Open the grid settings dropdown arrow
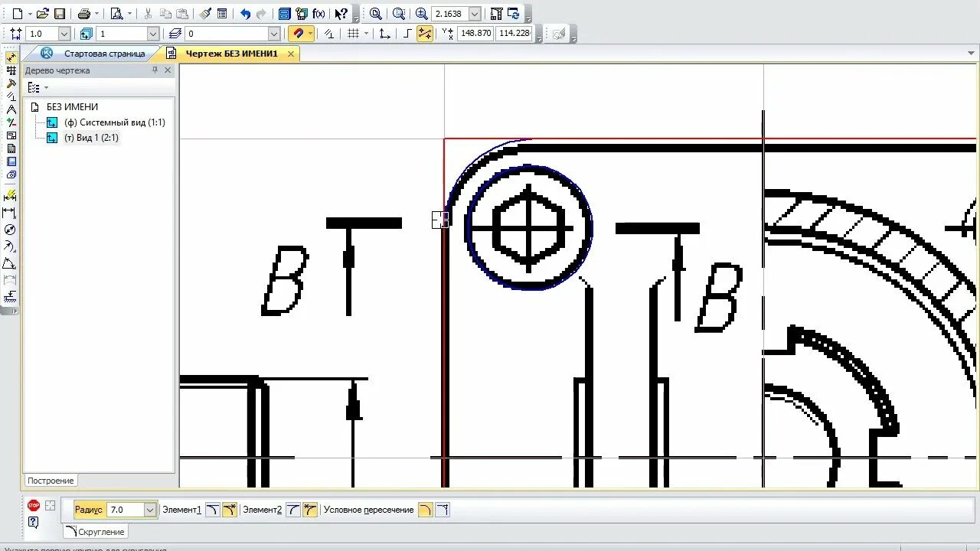Screen dimensions: 980x551 pos(366,34)
